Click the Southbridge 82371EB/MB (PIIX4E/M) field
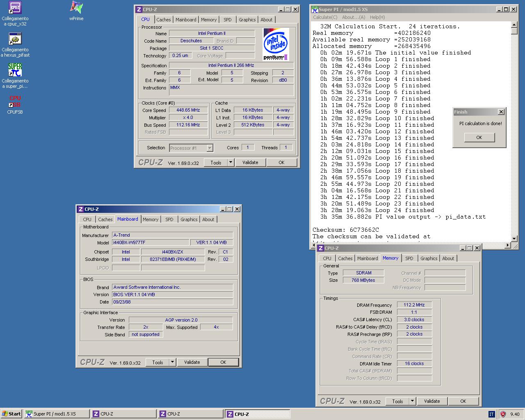The image size is (525, 420). pyautogui.click(x=173, y=259)
